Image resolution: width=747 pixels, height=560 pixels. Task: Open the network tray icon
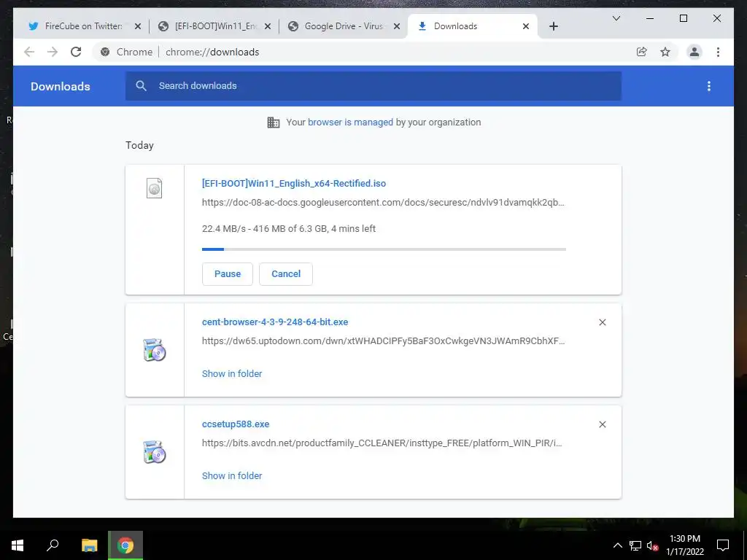click(635, 545)
